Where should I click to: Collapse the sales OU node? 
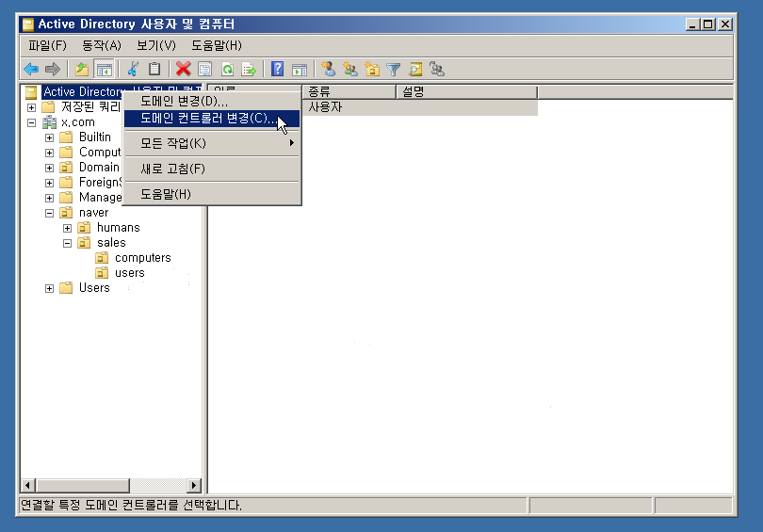[67, 243]
